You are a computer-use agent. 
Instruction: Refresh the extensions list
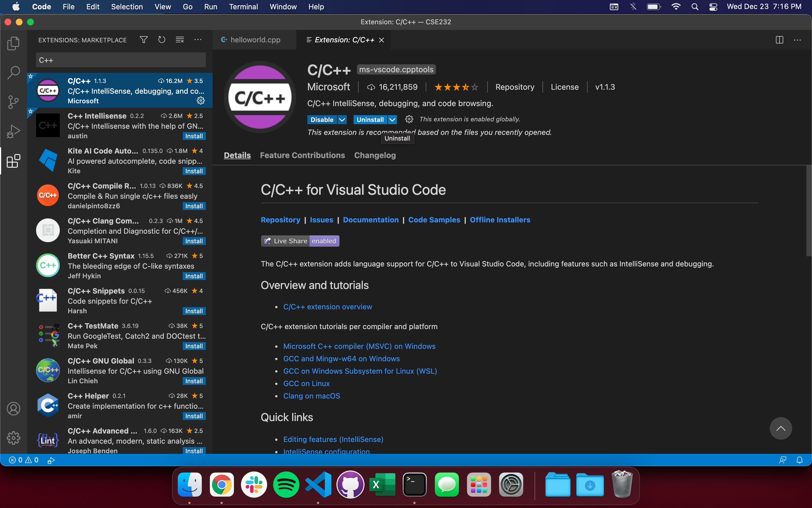click(x=162, y=40)
